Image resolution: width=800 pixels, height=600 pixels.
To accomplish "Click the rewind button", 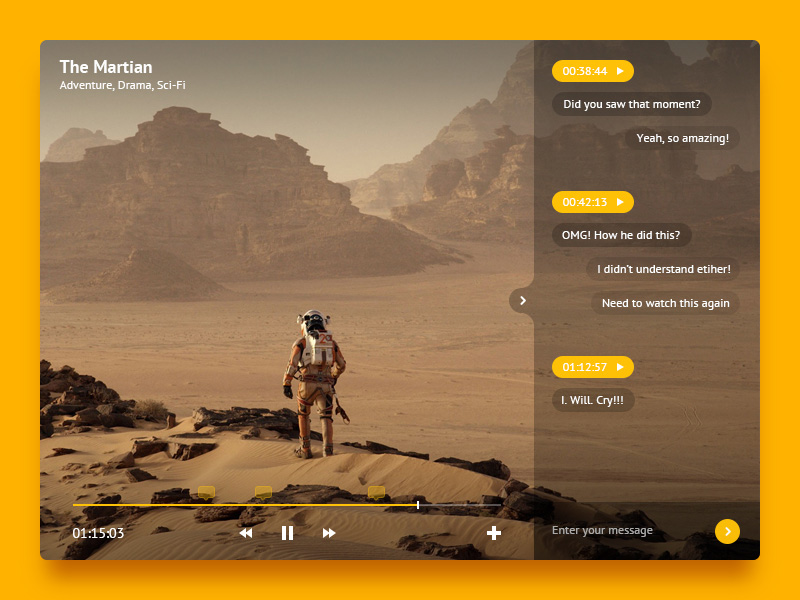I will (246, 533).
